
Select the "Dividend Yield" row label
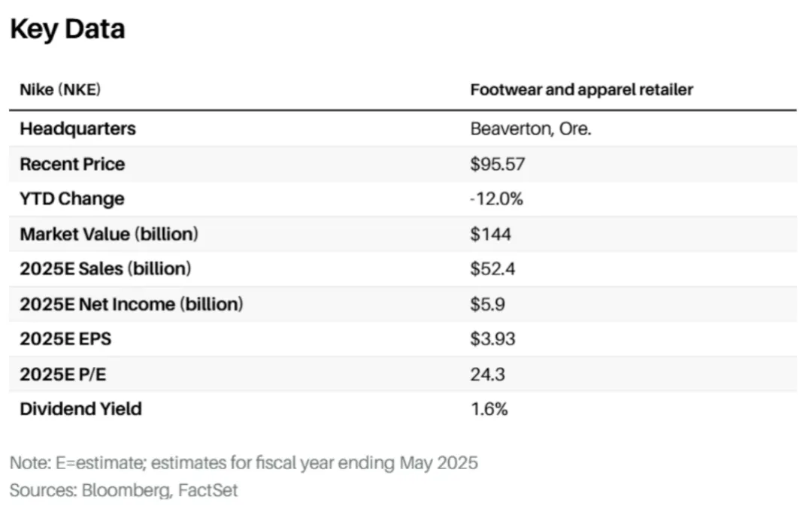tap(80, 409)
